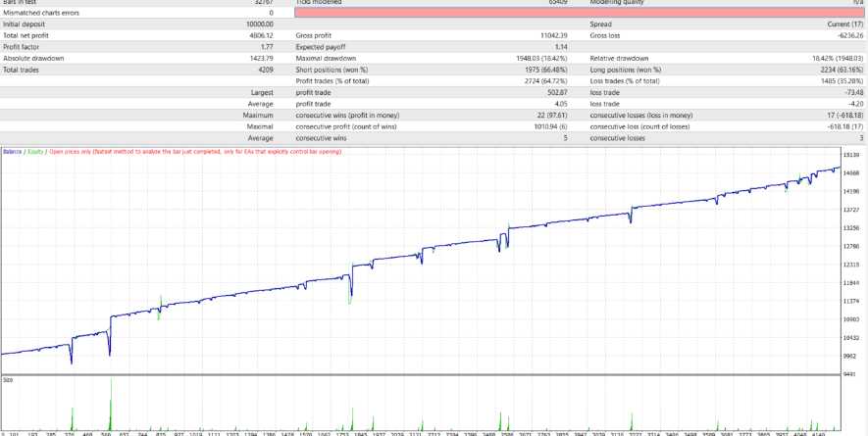The width and height of the screenshot is (868, 436).
Task: Click the red 'Open prices only' chart note
Action: click(195, 151)
